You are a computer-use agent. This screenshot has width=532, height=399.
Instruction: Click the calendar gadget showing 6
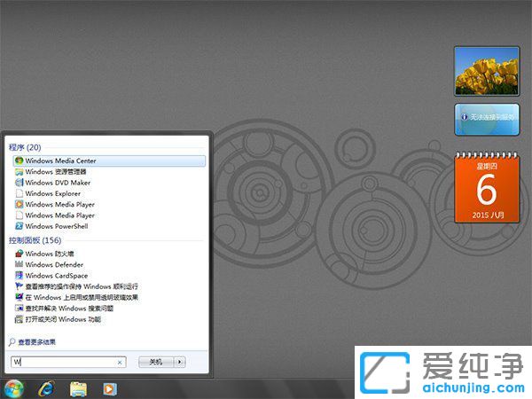487,187
